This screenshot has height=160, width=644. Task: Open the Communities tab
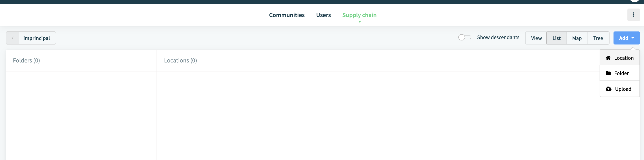(x=287, y=15)
